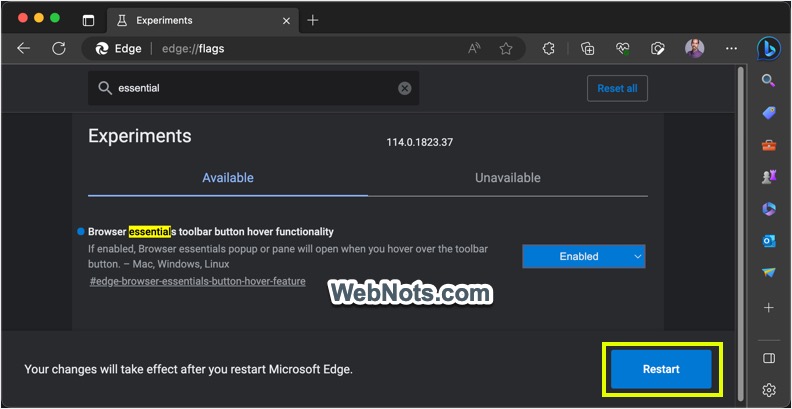Open sidebar settings gear
Viewport: 792px width, 409px height.
[769, 390]
